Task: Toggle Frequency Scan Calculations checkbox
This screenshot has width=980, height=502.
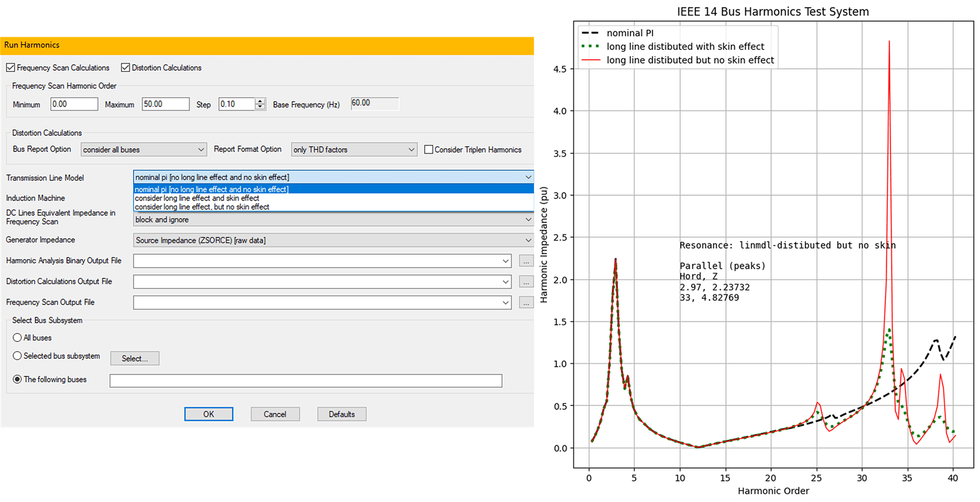Action: (11, 68)
